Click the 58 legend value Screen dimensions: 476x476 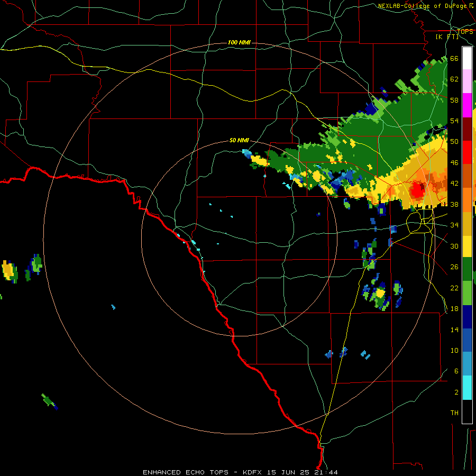(454, 100)
